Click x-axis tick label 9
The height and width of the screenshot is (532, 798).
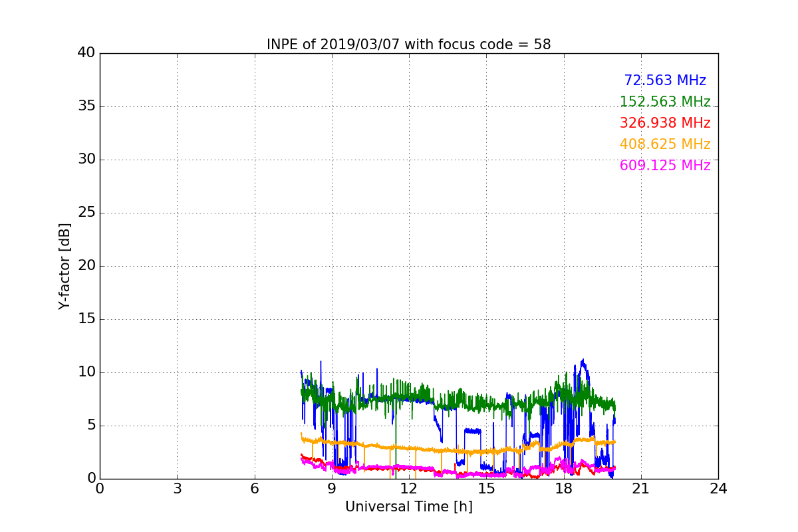point(332,488)
